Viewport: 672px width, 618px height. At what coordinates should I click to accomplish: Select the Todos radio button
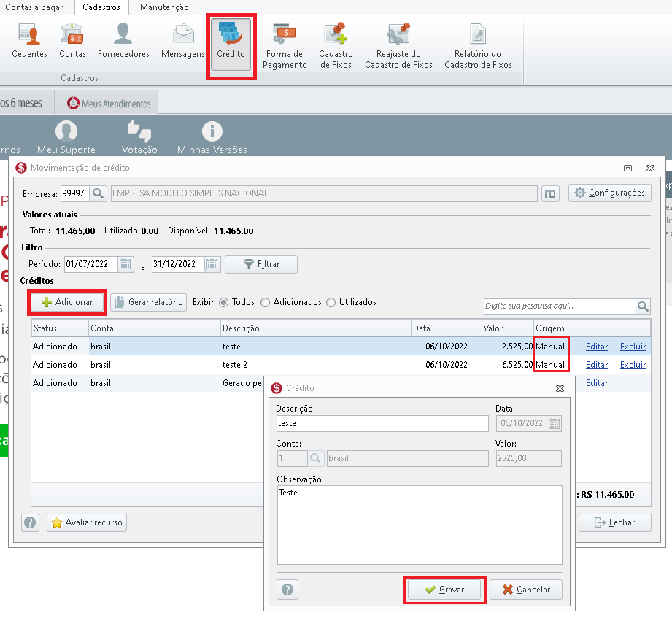[x=224, y=302]
